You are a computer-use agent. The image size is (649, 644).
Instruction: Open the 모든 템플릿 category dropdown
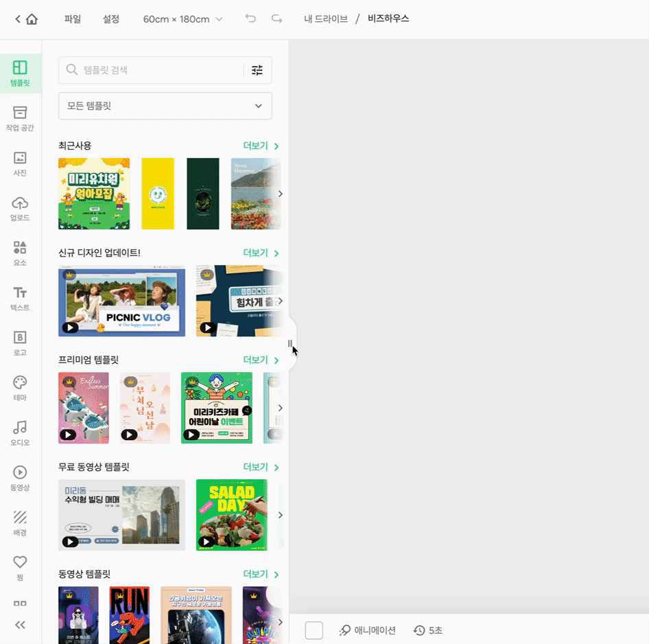(165, 106)
